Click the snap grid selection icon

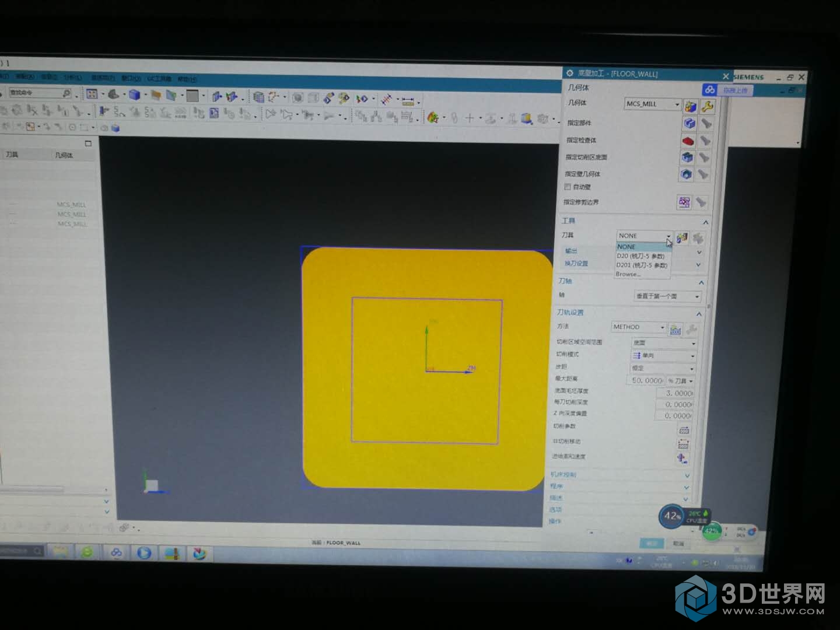92,94
